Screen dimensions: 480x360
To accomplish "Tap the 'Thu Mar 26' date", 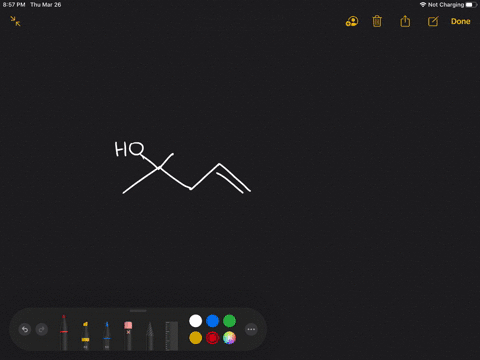I will coord(46,5).
